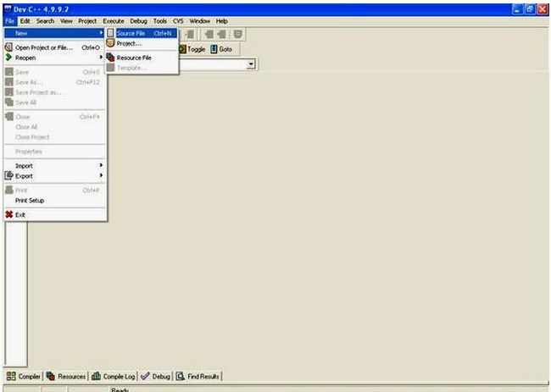Click the greyed Close All entry
Image resolution: width=551 pixels, height=392 pixels.
click(x=54, y=127)
